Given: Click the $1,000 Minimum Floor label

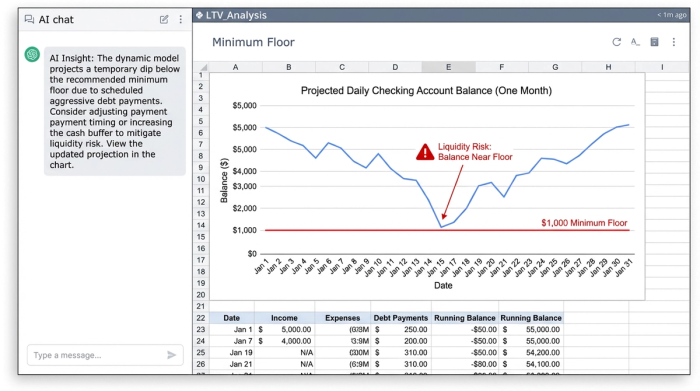Looking at the screenshot, I should [x=584, y=223].
